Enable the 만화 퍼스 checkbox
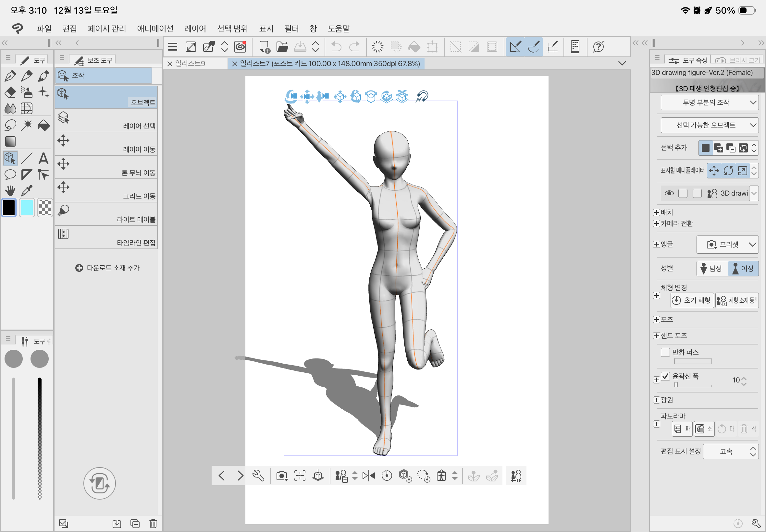Image resolution: width=766 pixels, height=532 pixels. click(665, 352)
